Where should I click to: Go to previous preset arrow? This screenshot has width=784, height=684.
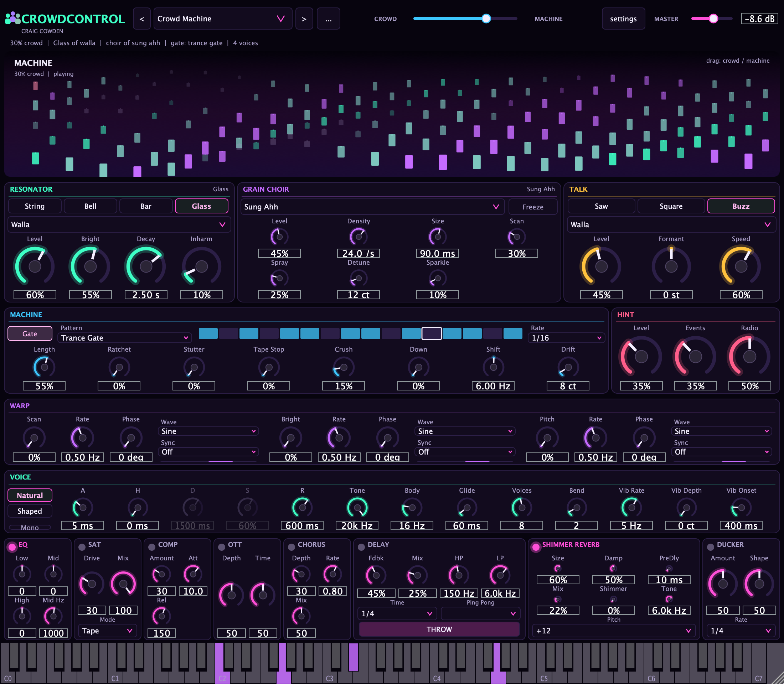pos(142,19)
